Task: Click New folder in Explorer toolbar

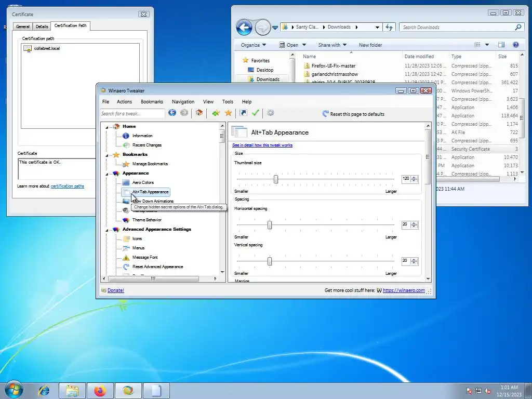Action: point(370,45)
